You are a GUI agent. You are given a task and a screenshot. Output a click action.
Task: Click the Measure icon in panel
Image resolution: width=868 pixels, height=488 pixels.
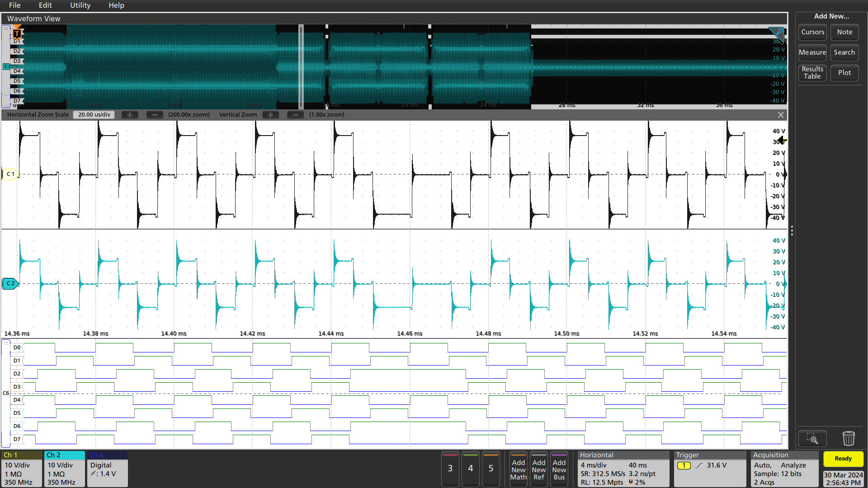[x=812, y=52]
